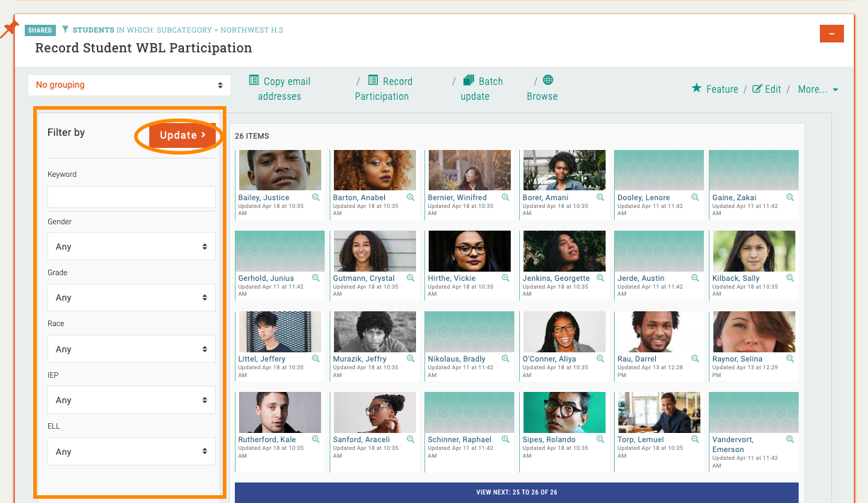Click the Copy email addresses list icon
Viewport: 868px width, 503px height.
click(x=255, y=81)
